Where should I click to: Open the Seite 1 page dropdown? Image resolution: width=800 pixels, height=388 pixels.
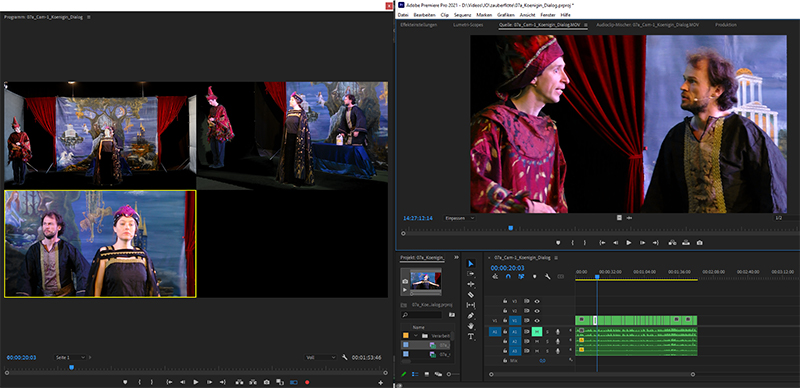click(70, 357)
